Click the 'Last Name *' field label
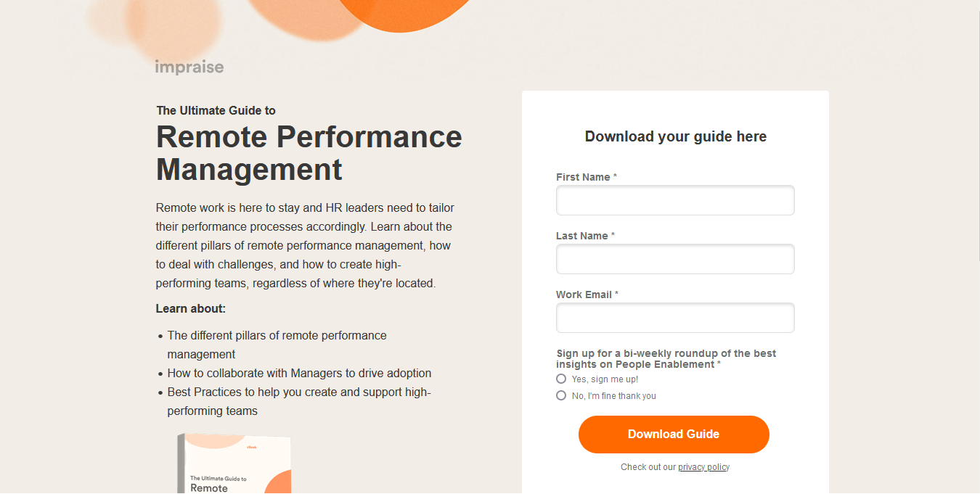980x494 pixels. pos(586,236)
